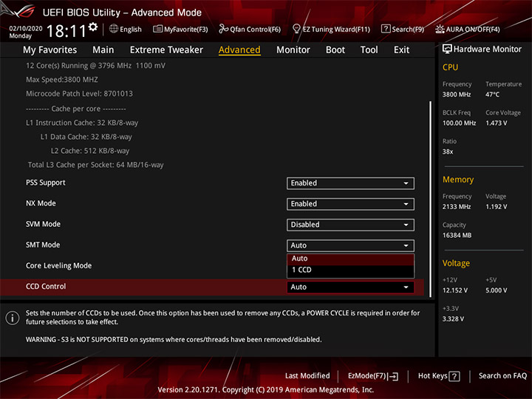
Task: Click the PSS Support label
Action: [46, 183]
